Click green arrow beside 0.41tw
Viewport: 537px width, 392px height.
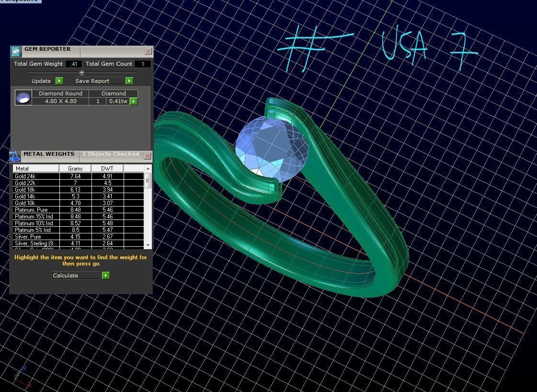tap(134, 102)
